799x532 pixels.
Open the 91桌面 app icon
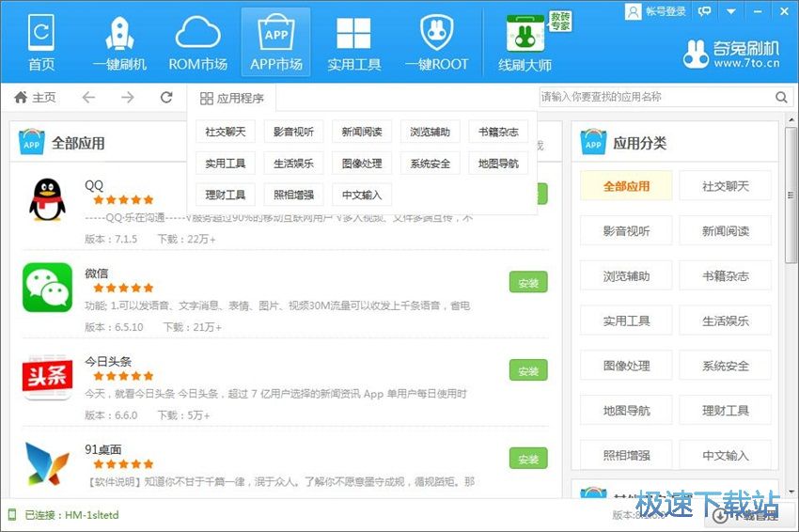47,463
